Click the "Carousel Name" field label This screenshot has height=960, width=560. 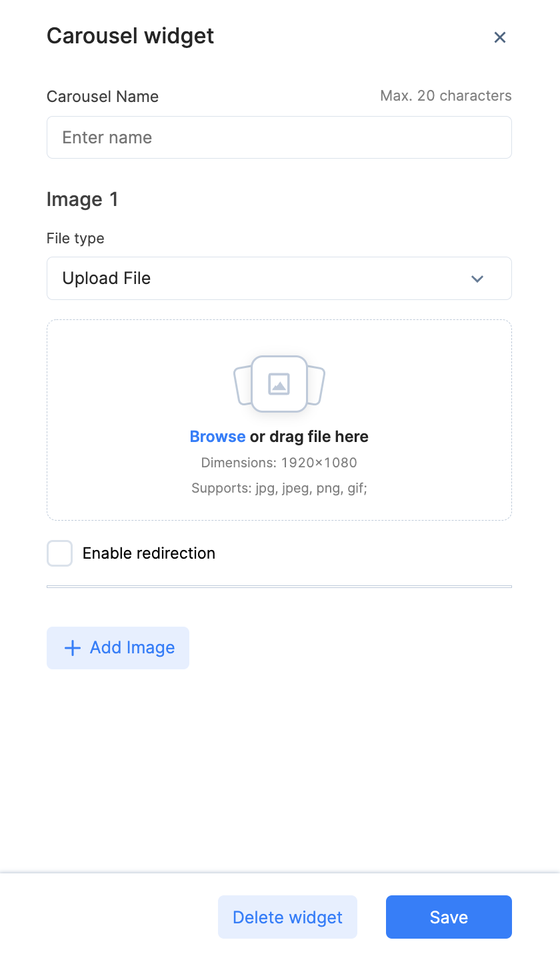coord(103,97)
